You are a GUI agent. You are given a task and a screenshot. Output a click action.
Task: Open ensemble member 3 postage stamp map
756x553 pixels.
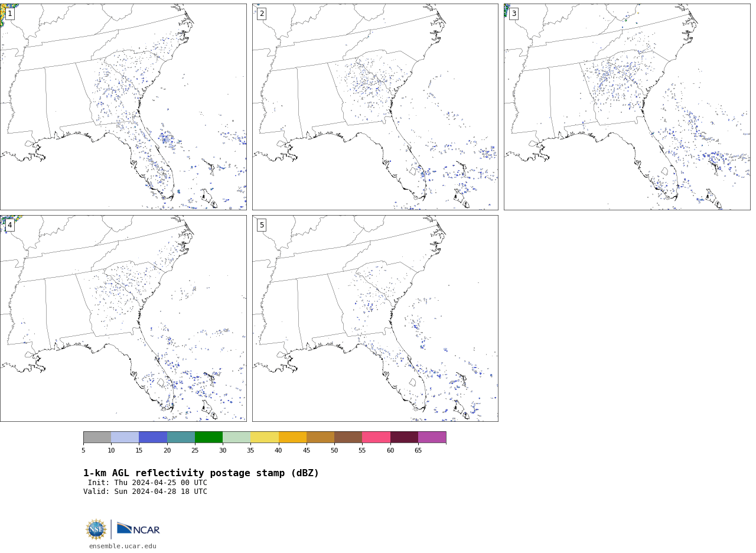click(x=627, y=107)
